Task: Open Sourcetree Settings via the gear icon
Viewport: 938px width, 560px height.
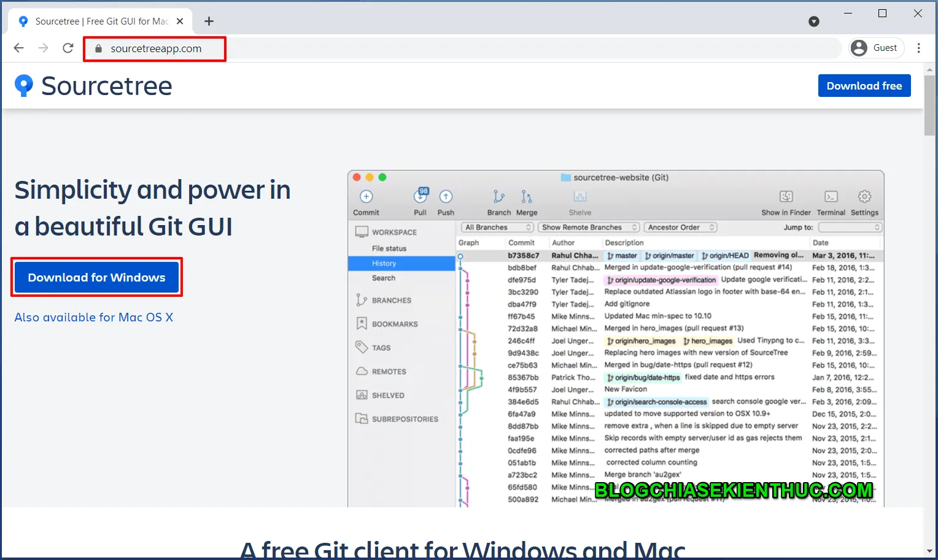Action: (865, 198)
